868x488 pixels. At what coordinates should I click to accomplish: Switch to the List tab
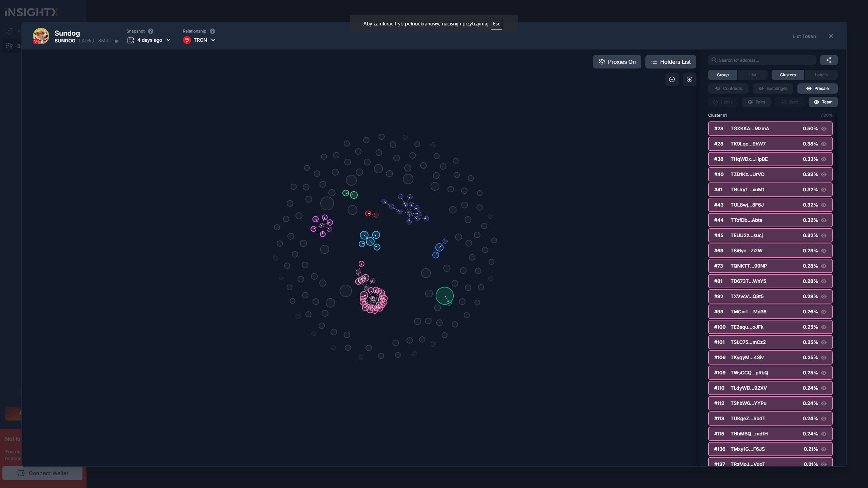click(752, 75)
